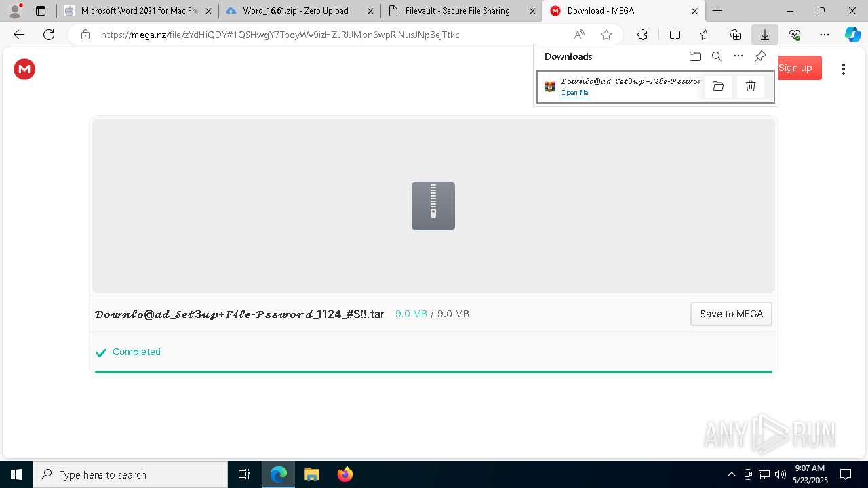Click the MEGA logo
This screenshot has height=488, width=868.
click(24, 68)
